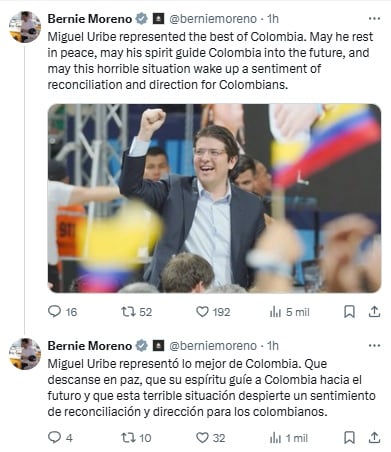Open the 1h timestamp on the first tweet
This screenshot has height=452, width=391.
tap(273, 19)
